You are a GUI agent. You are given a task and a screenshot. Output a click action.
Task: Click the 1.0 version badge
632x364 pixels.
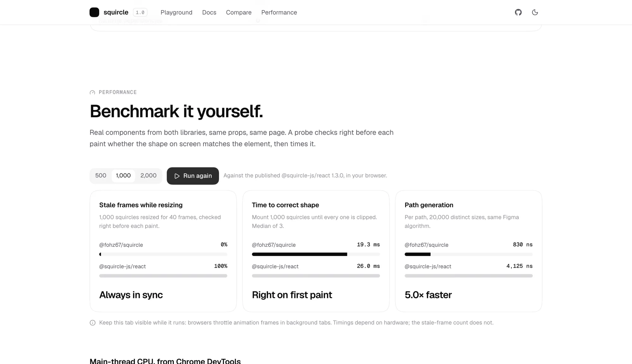pos(140,12)
